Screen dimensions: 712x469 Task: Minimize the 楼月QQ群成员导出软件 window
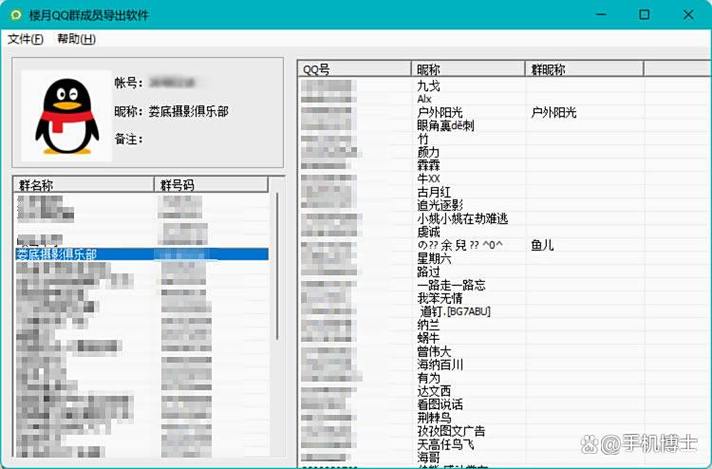tap(601, 15)
